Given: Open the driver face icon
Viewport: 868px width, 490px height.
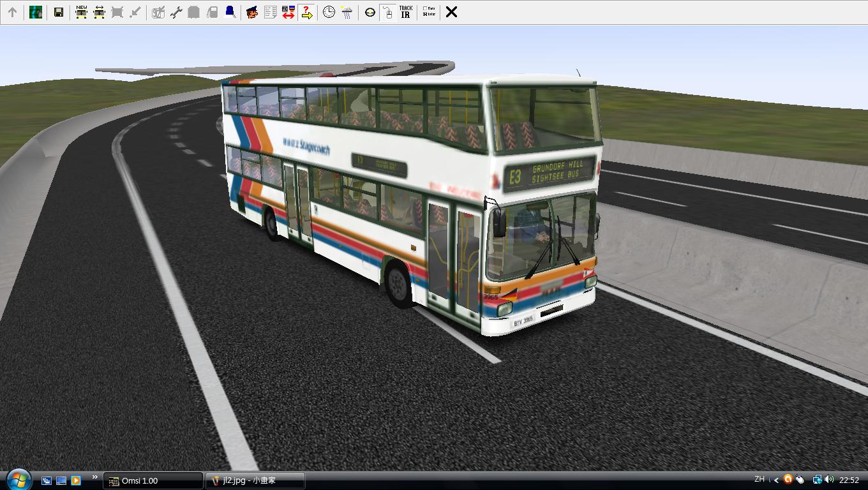Looking at the screenshot, I should coord(252,12).
